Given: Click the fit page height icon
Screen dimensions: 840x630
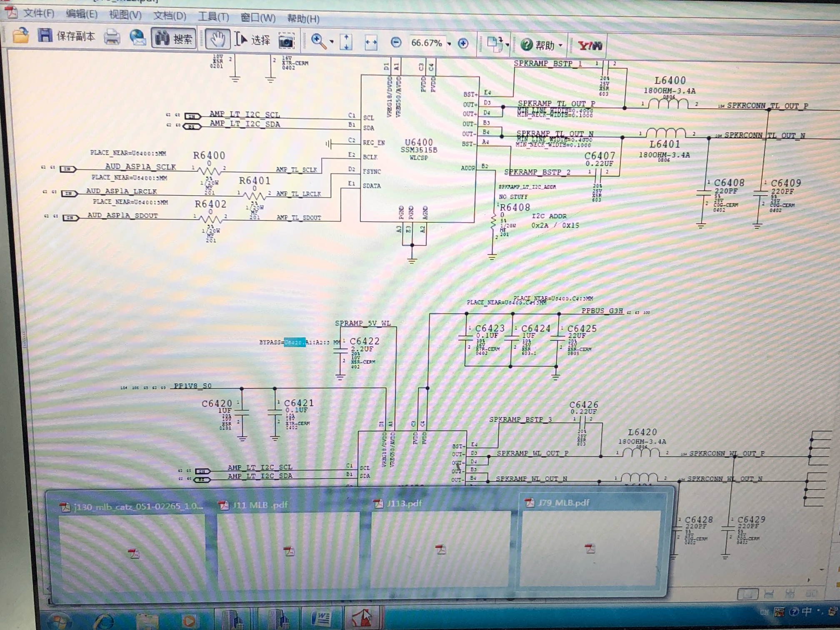Looking at the screenshot, I should (346, 42).
